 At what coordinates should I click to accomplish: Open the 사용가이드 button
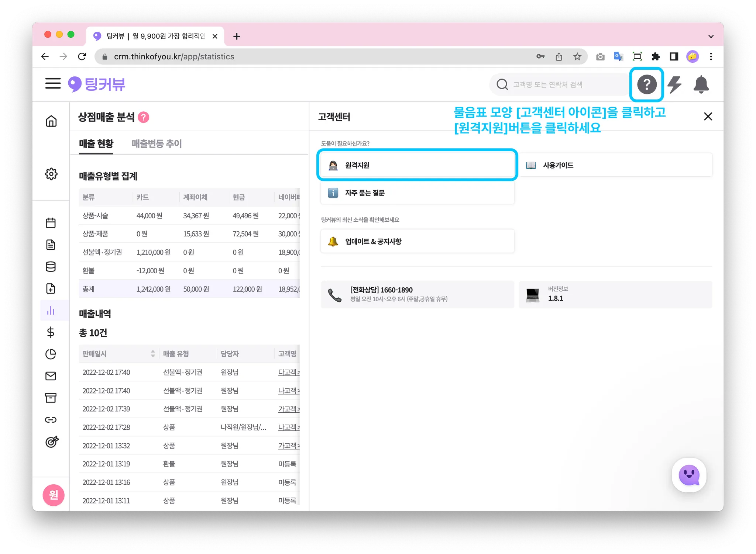pos(615,165)
